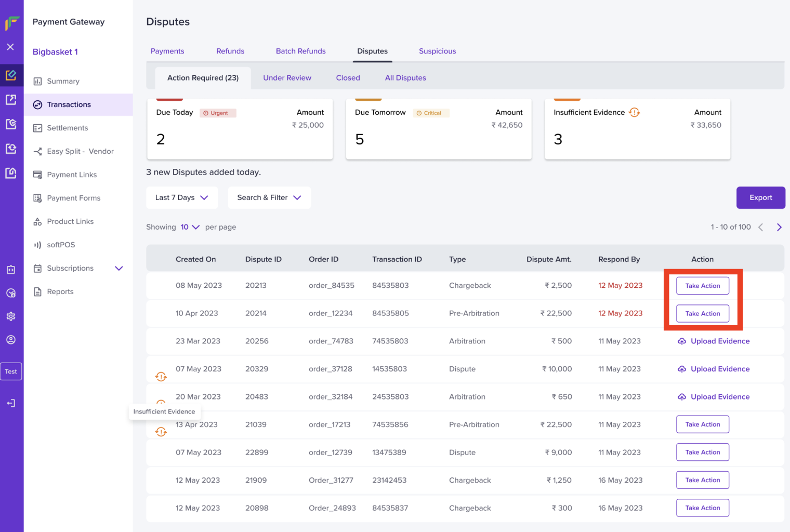The width and height of the screenshot is (790, 532).
Task: Click the user profile icon in sidebar
Action: (x=11, y=340)
